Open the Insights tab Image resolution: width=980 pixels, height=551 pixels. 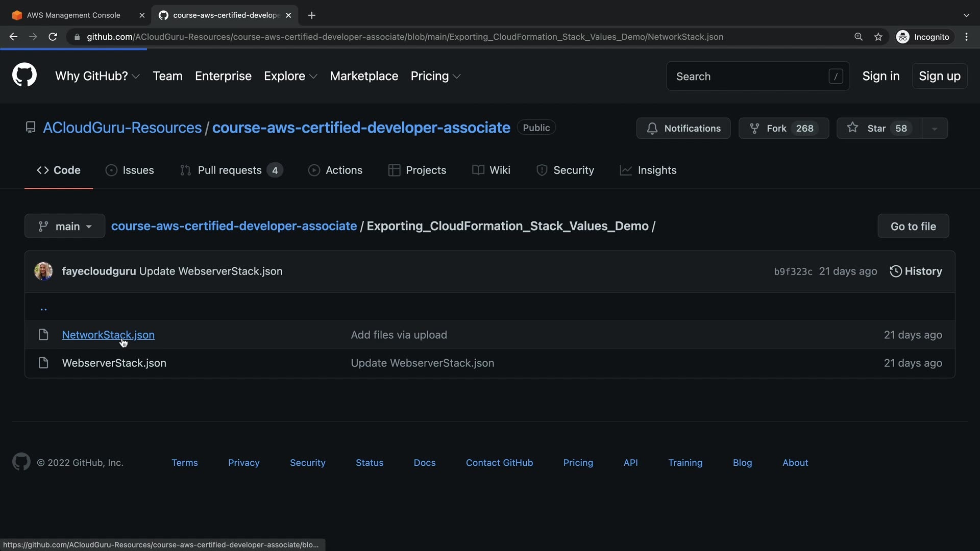[x=648, y=170]
